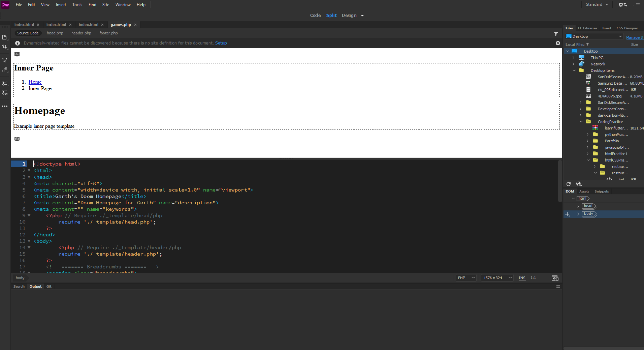
Task: Open the Standard workspace dropdown
Action: 597,5
